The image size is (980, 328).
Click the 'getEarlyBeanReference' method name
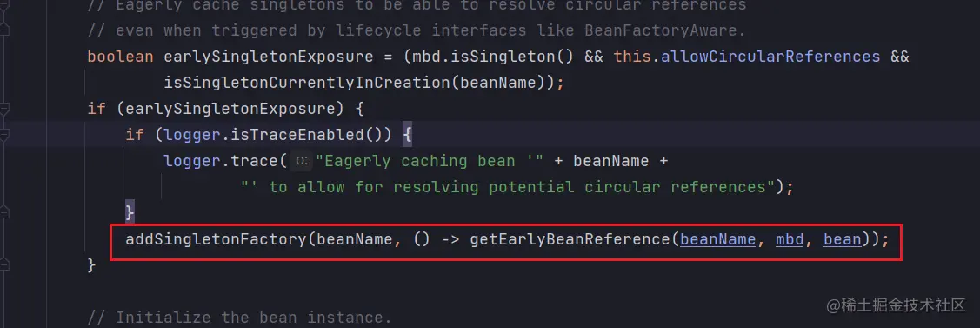570,239
